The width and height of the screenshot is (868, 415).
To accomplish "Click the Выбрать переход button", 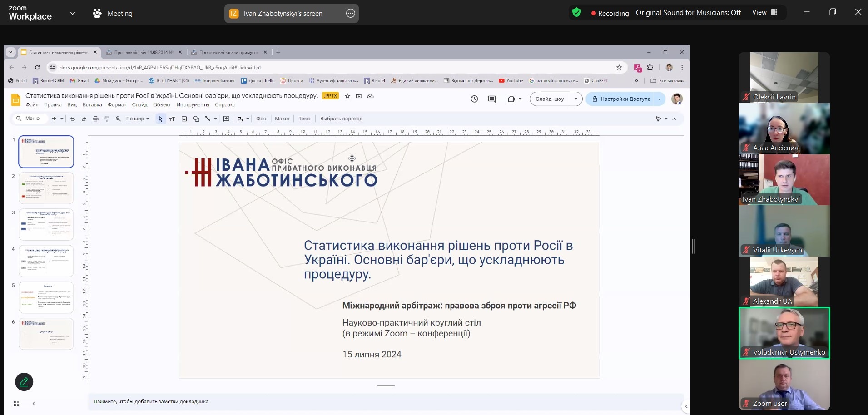I will pyautogui.click(x=341, y=119).
